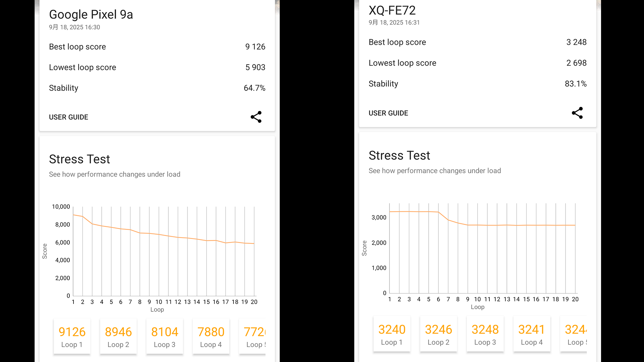Image resolution: width=644 pixels, height=362 pixels.
Task: Click the Google Pixel 9a device title
Action: (91, 14)
